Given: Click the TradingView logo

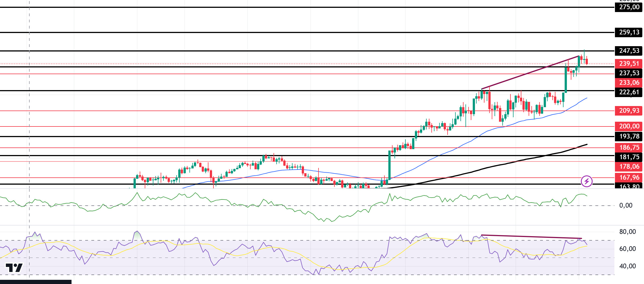Looking at the screenshot, I should click(x=14, y=268).
